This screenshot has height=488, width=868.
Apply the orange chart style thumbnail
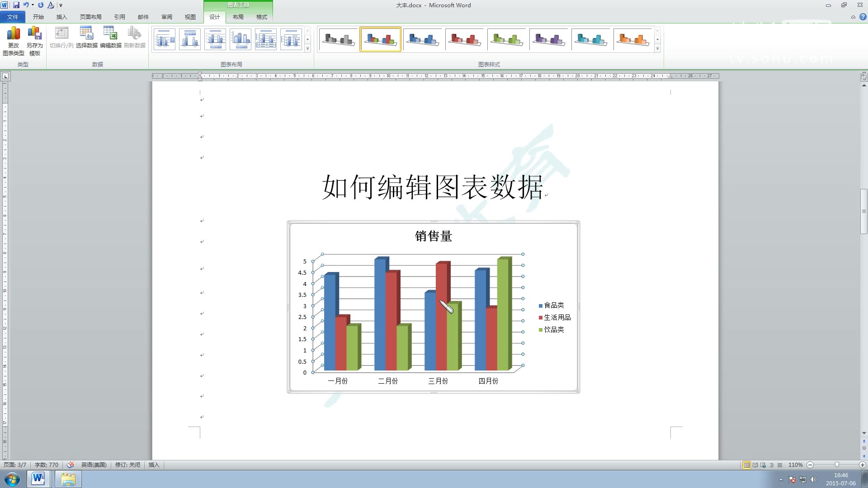tap(632, 40)
